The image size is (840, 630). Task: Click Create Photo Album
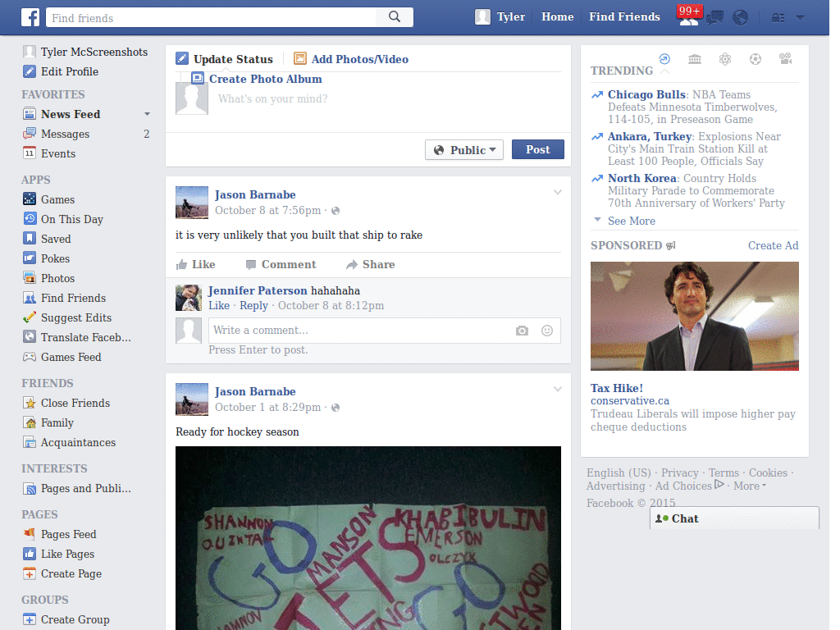[x=257, y=79]
